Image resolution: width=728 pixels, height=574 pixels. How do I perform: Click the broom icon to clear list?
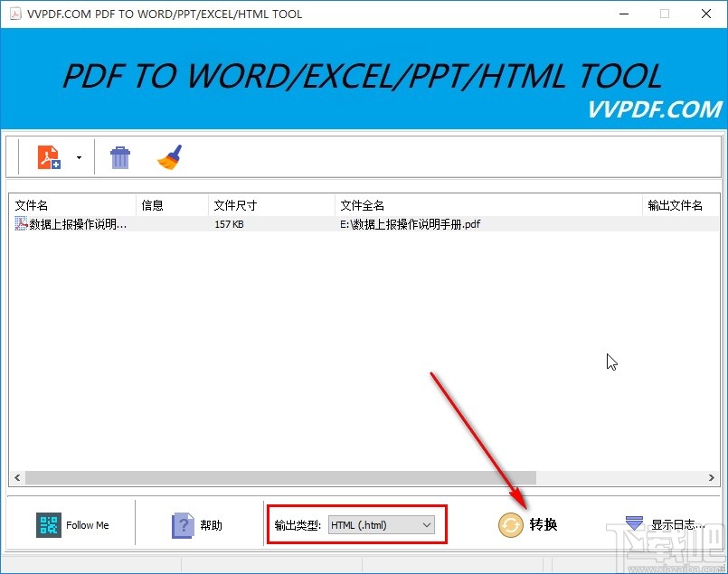[169, 155]
